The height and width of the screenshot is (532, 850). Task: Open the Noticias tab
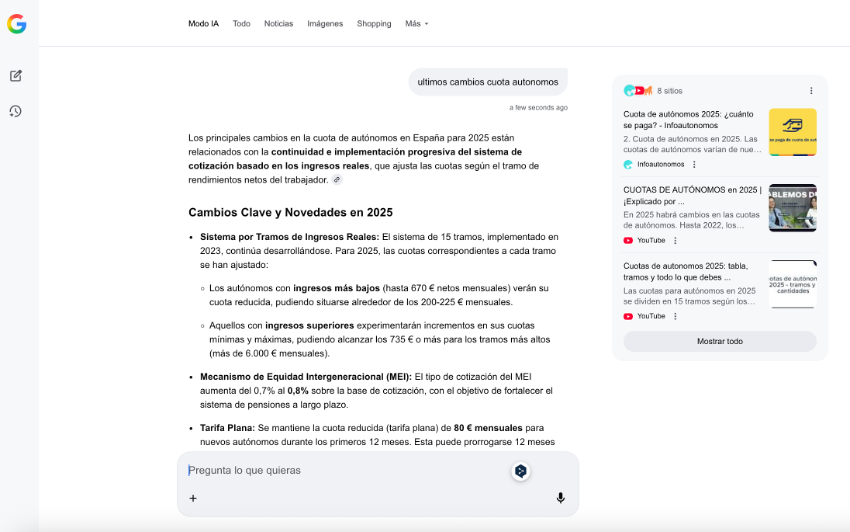coord(279,23)
